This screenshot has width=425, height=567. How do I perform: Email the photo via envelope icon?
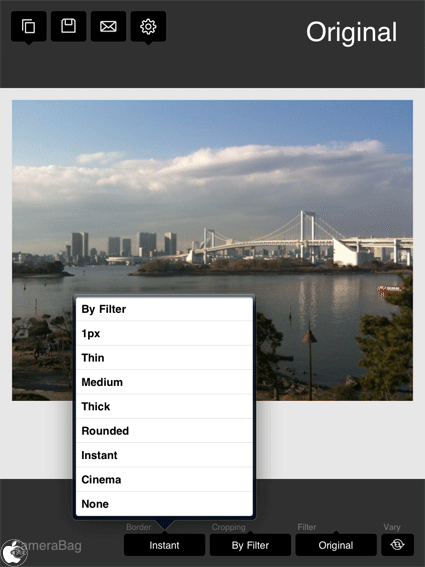click(108, 26)
